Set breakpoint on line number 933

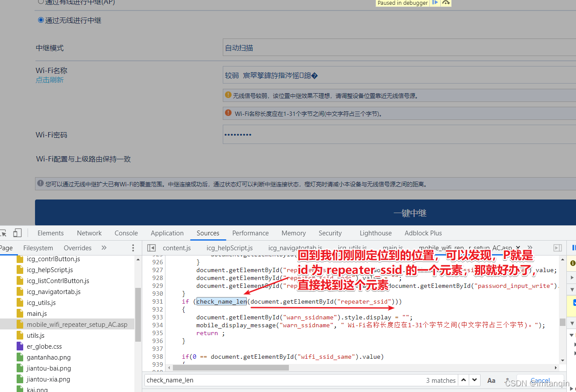click(x=158, y=317)
